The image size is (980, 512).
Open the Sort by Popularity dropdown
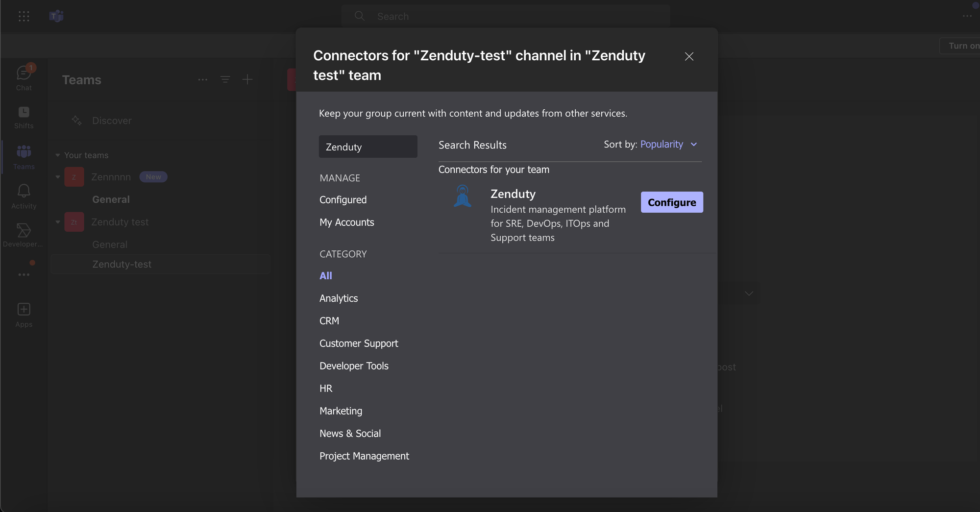click(668, 144)
